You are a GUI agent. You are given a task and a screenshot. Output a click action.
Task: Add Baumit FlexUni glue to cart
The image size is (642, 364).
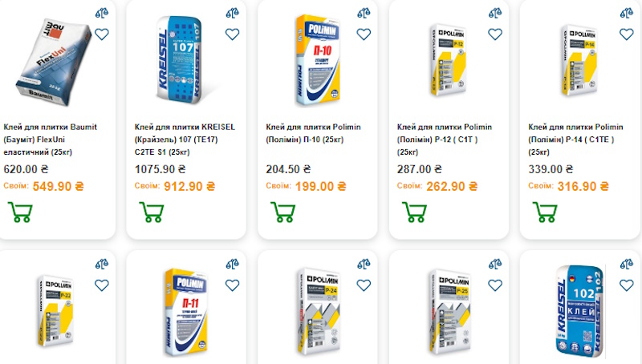click(20, 212)
